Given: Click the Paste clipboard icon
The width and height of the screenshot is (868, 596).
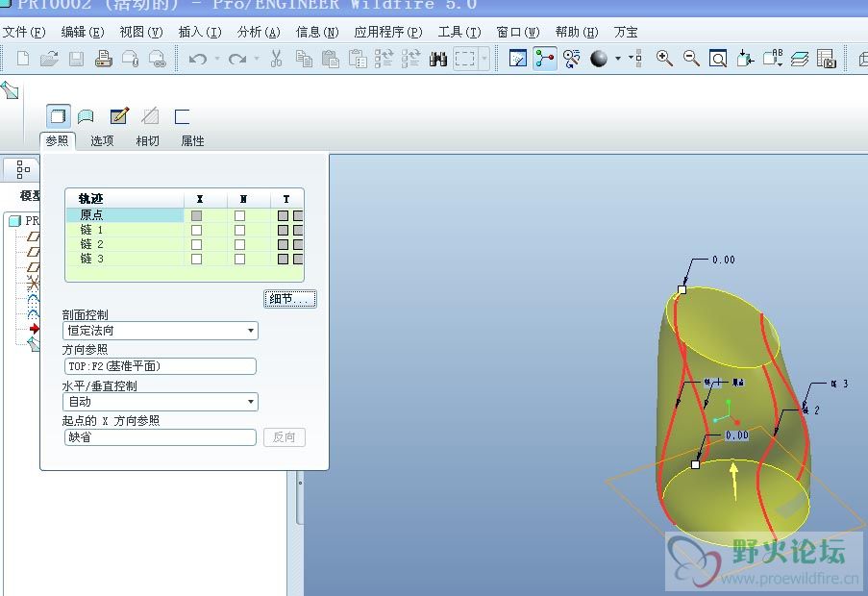Looking at the screenshot, I should (x=331, y=58).
